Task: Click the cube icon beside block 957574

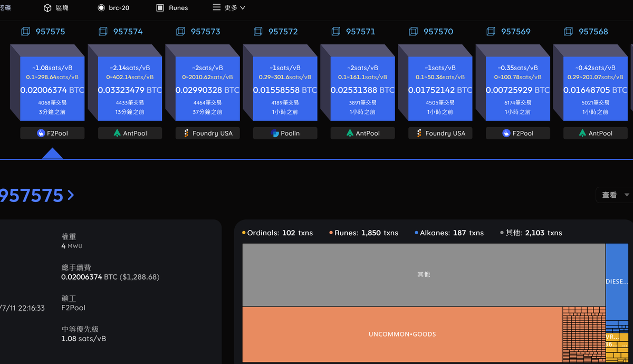Action: [103, 32]
